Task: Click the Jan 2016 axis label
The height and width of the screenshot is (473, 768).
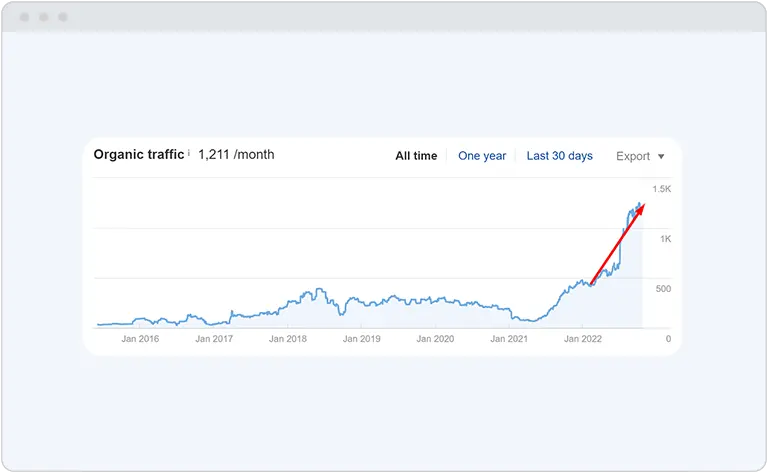Action: (140, 338)
